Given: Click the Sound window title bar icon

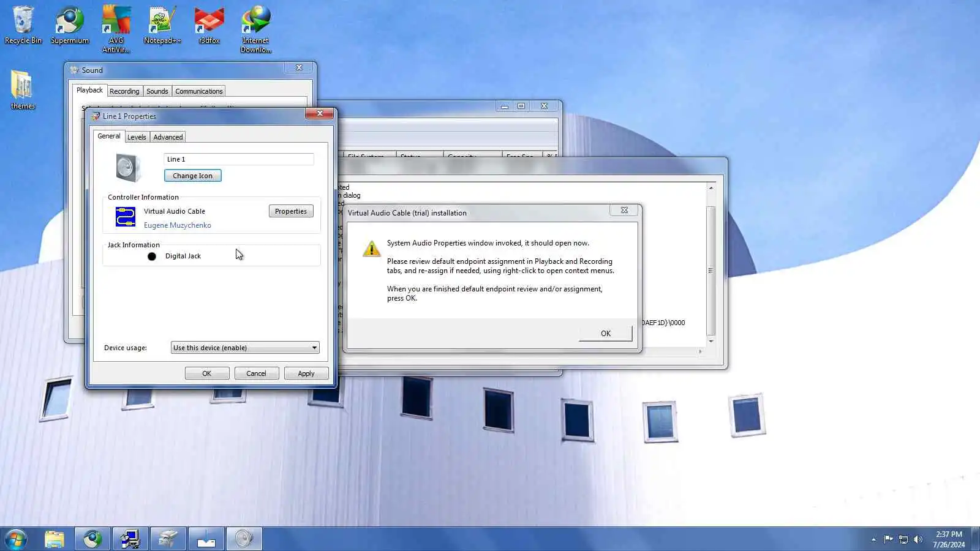Looking at the screenshot, I should (x=75, y=70).
